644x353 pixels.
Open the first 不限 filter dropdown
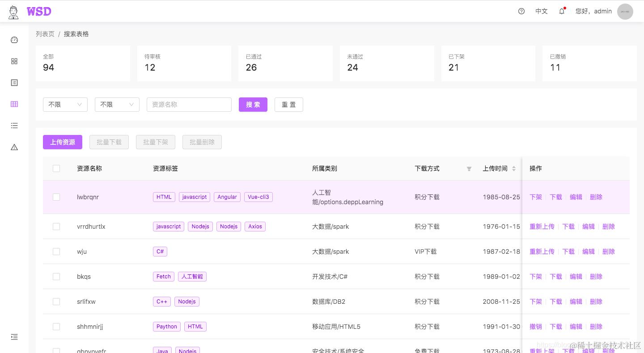point(65,104)
